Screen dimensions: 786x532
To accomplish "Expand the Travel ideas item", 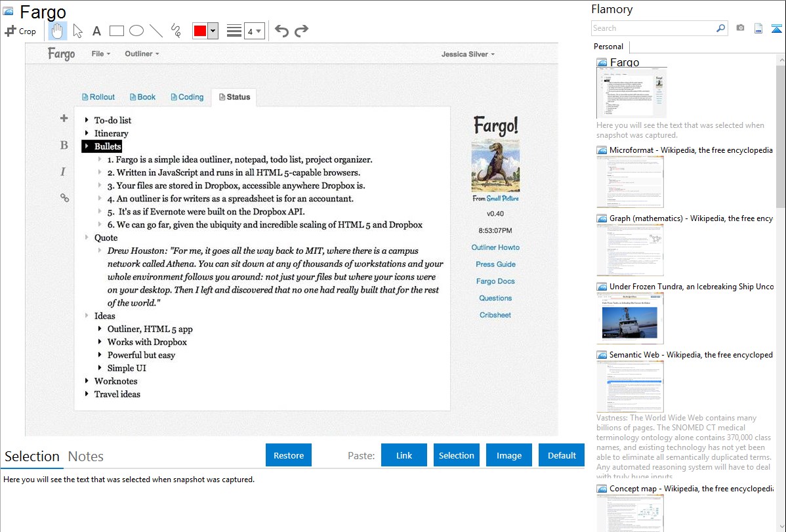I will pos(87,394).
